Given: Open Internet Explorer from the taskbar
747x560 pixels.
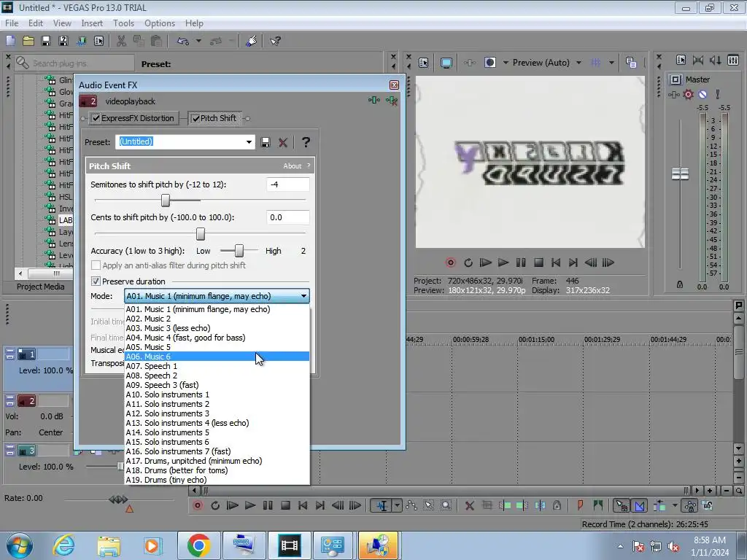Looking at the screenshot, I should point(63,545).
